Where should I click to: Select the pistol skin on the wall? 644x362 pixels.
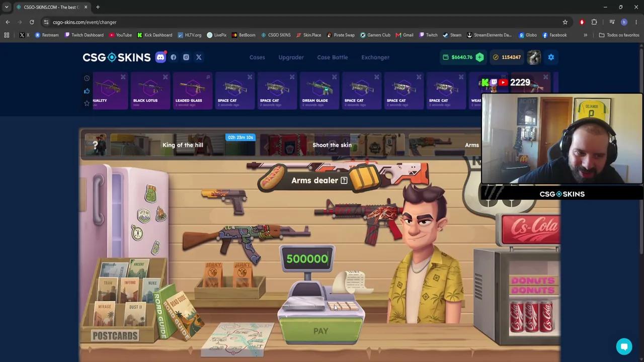tap(224, 200)
